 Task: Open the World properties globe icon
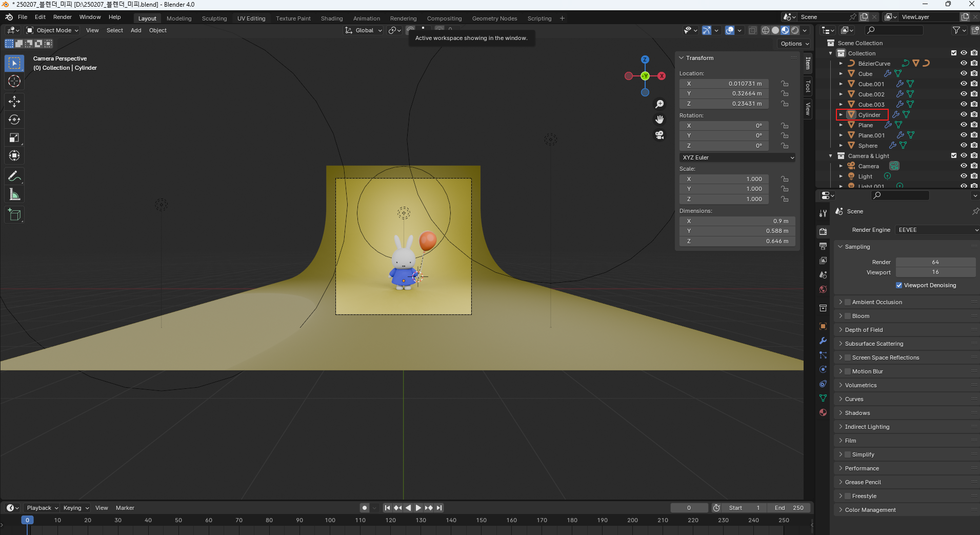823,289
